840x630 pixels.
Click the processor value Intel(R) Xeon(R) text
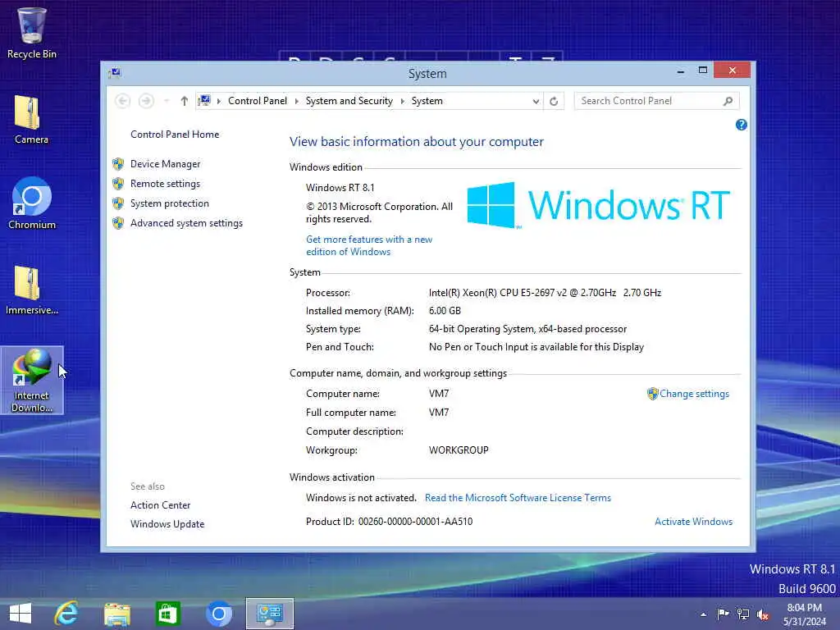click(545, 293)
